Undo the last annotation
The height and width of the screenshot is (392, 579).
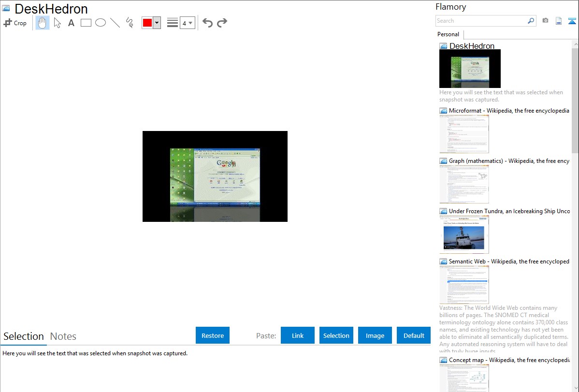pos(207,23)
